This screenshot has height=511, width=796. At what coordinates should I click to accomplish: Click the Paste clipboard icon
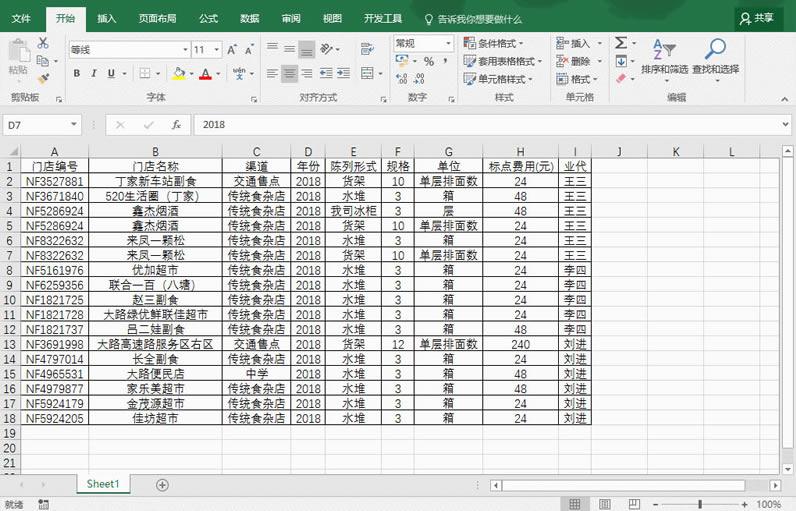click(19, 52)
